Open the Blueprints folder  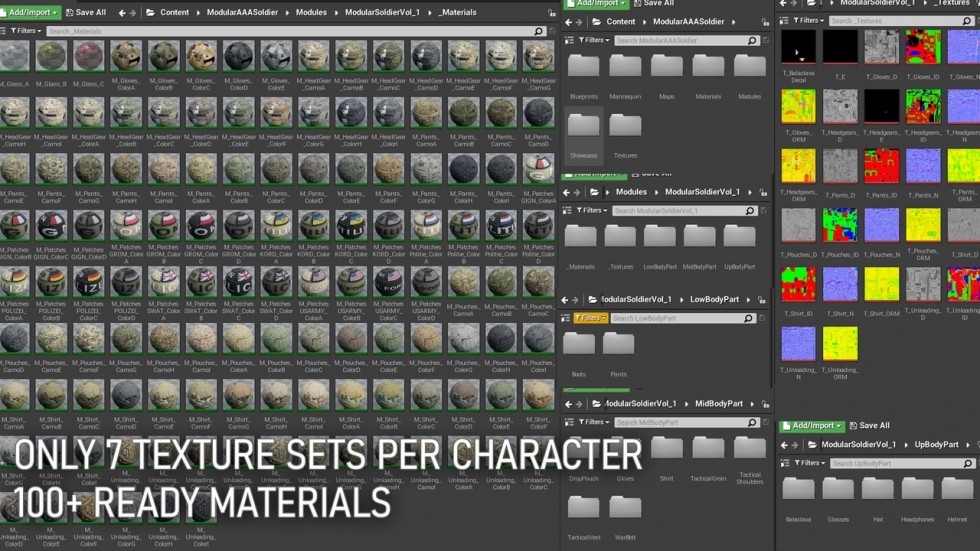[583, 66]
